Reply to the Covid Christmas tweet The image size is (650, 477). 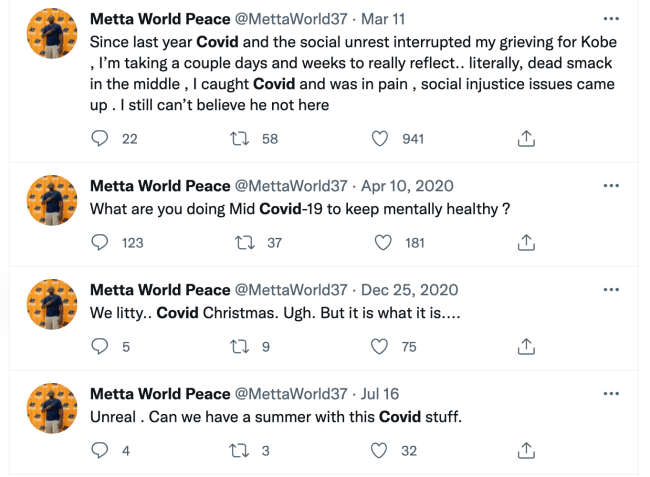[x=100, y=347]
